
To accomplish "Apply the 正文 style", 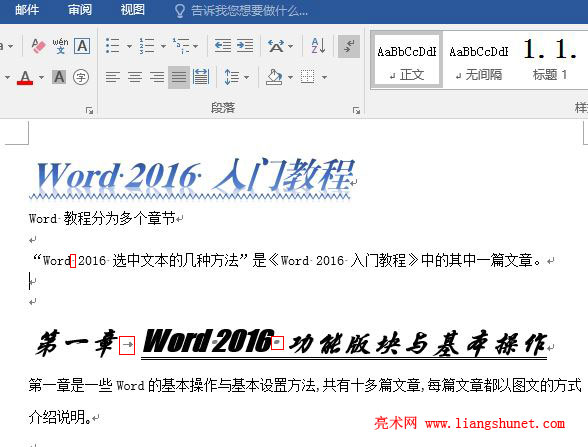I will click(x=406, y=60).
